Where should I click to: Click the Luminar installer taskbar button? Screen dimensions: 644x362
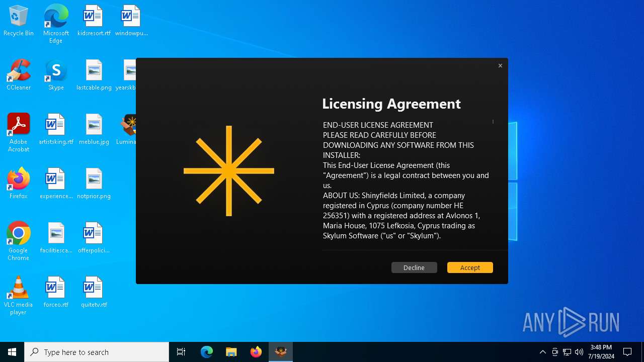pyautogui.click(x=281, y=352)
